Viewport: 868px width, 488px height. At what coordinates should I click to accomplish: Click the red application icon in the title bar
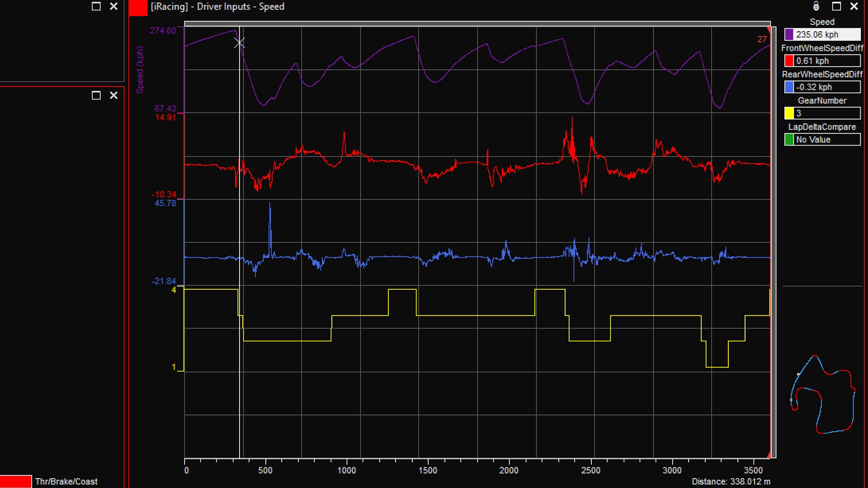point(137,6)
